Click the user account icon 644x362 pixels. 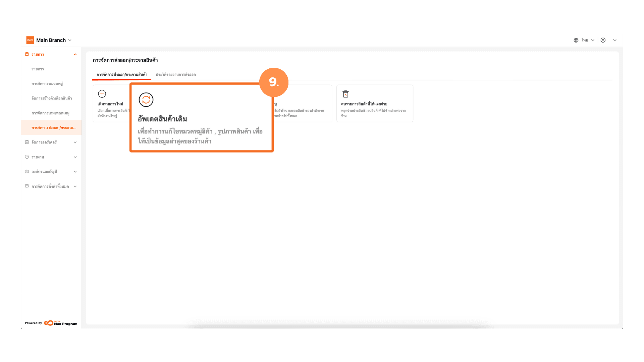(603, 40)
